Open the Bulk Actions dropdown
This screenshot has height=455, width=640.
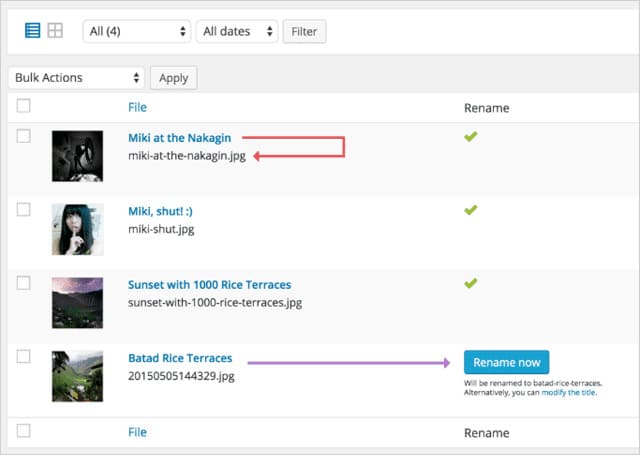pyautogui.click(x=76, y=78)
